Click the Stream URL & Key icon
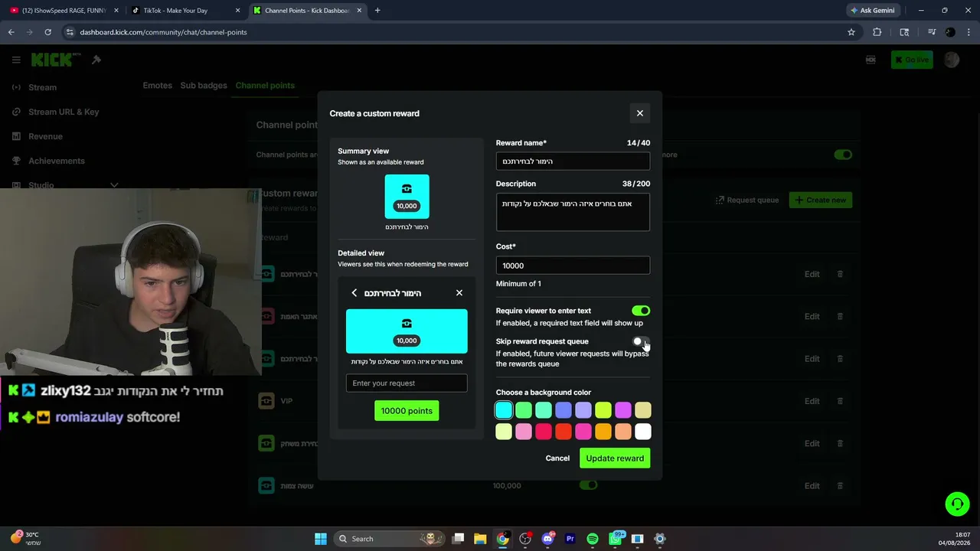This screenshot has width=980, height=551. pyautogui.click(x=16, y=112)
